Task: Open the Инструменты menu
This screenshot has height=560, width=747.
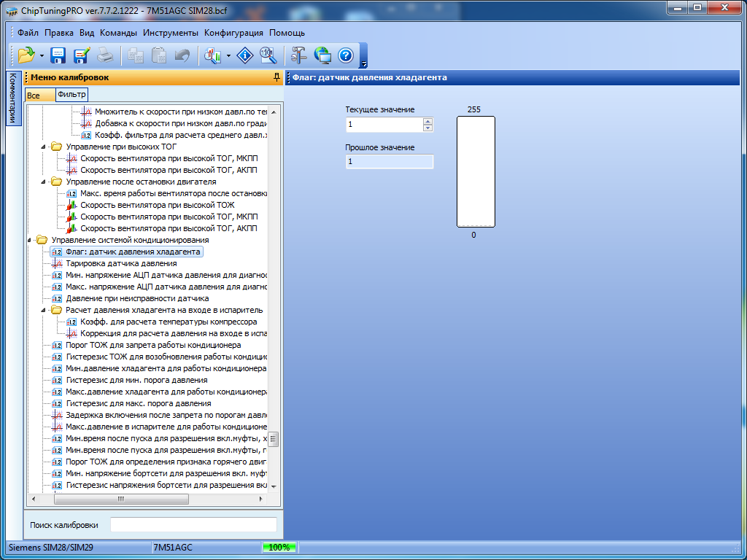Action: (170, 33)
